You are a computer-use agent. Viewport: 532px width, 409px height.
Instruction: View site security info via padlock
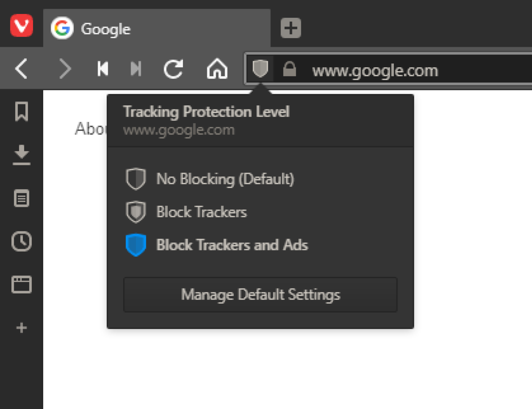(x=290, y=69)
